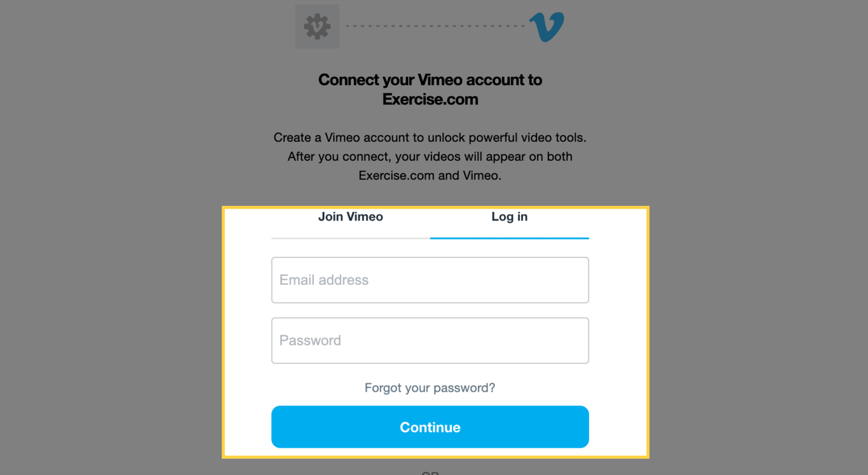
Task: Click the Exercise.com gear logo icon
Action: point(317,27)
